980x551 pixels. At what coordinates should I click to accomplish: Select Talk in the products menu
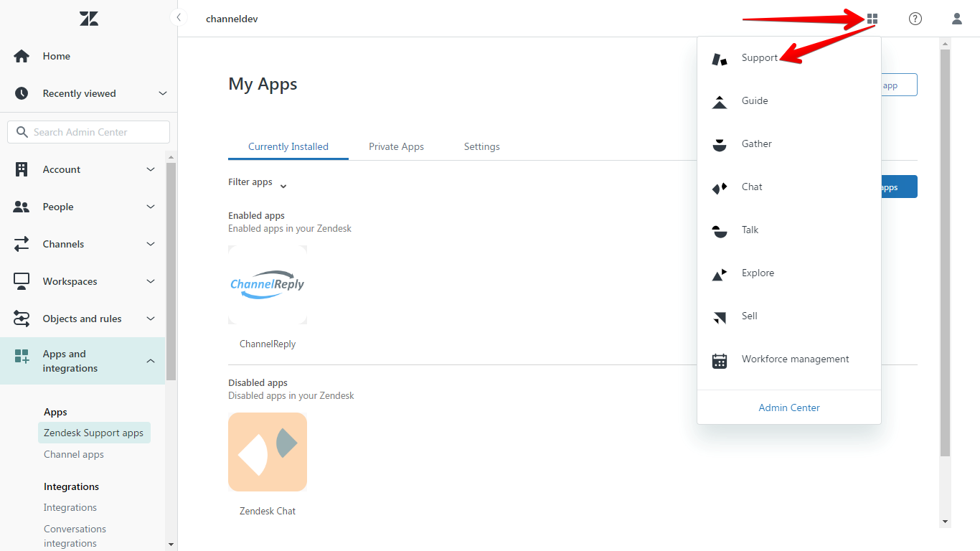point(750,230)
